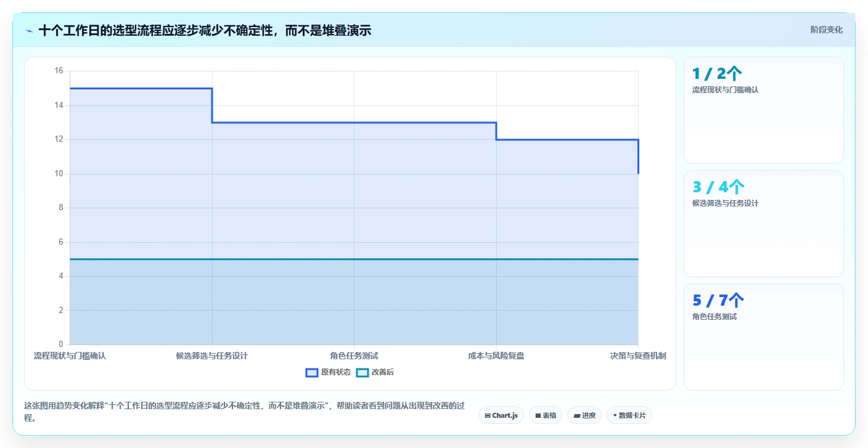Click x-axis label 候选筛选与任务设计

(212, 356)
